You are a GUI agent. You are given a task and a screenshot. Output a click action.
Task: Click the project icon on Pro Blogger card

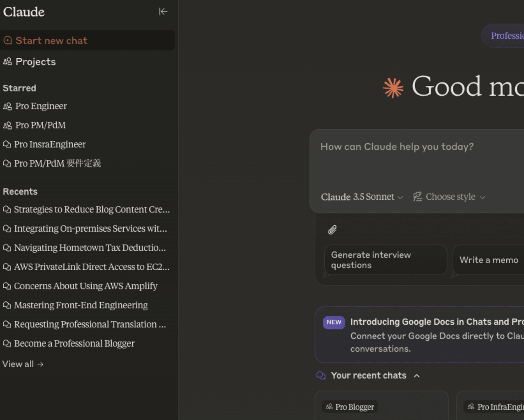(329, 407)
